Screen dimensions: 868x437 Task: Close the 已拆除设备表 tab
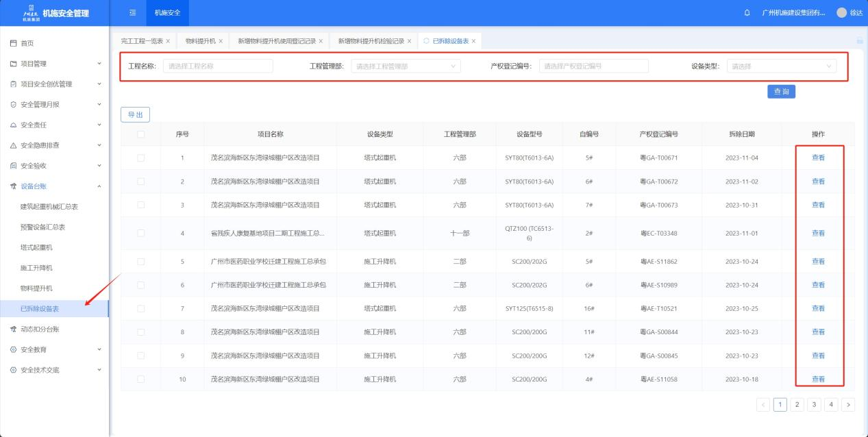click(x=473, y=41)
